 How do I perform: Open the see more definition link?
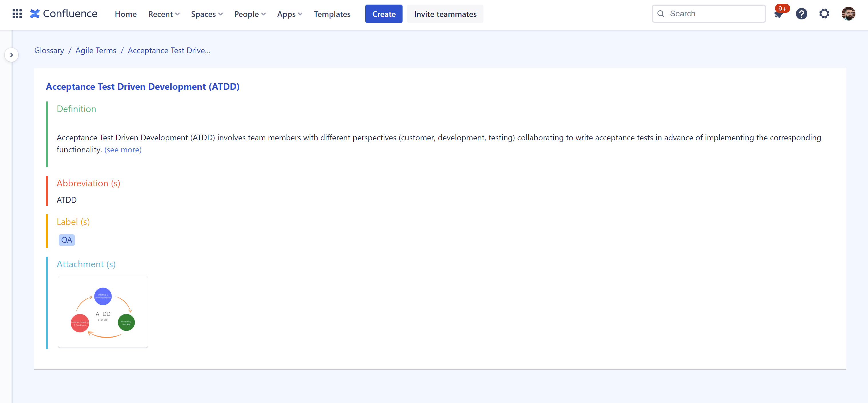(x=123, y=149)
